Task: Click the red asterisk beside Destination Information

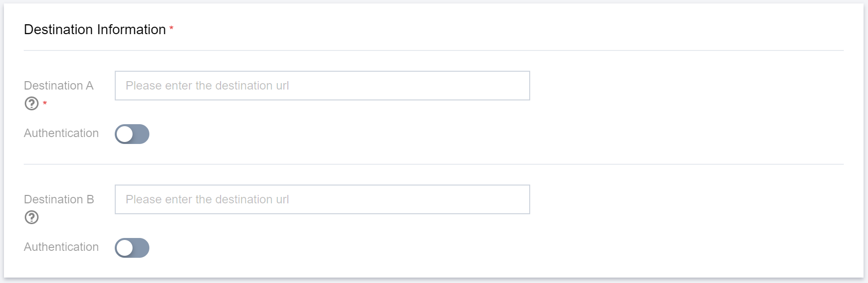Action: click(x=171, y=29)
